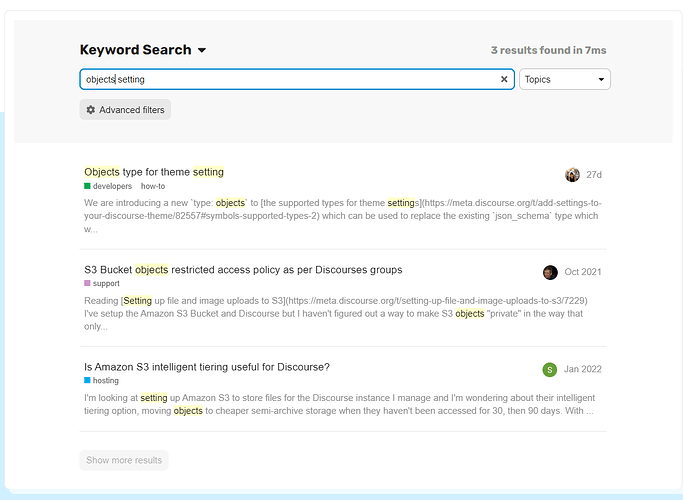Focus the search input containing 'objects setting'
The image size is (683, 500).
tap(297, 79)
